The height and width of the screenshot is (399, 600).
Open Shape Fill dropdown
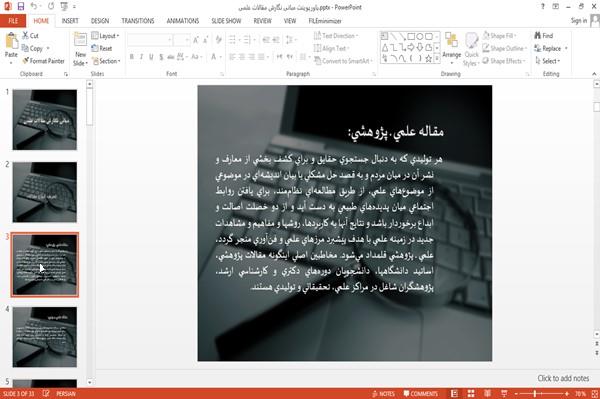499,36
